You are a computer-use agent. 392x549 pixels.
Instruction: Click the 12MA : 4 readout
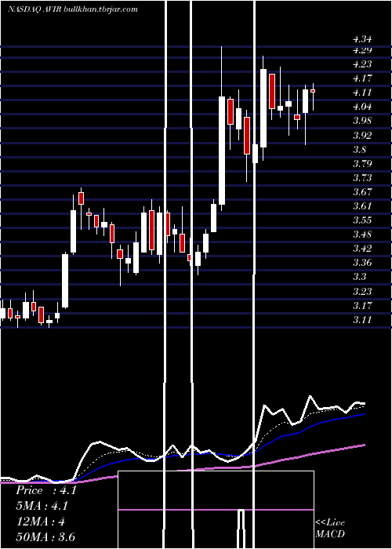point(40,522)
